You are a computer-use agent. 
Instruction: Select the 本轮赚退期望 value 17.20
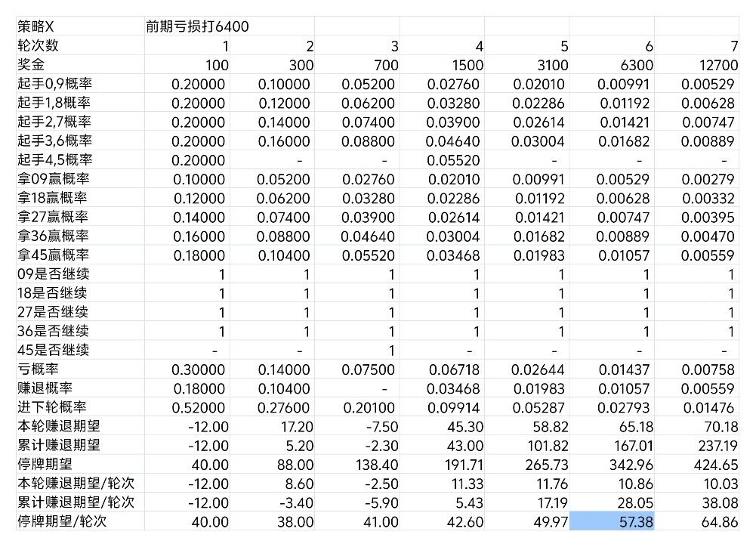click(297, 426)
